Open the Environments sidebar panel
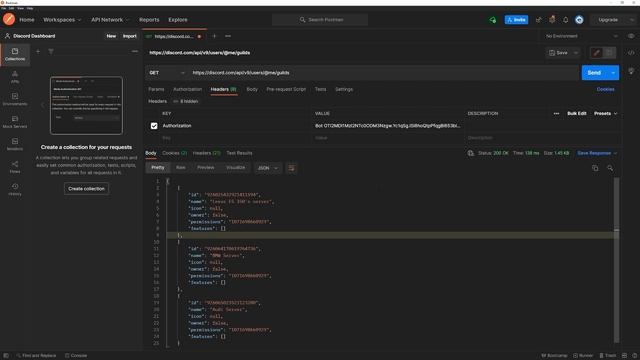 (15, 99)
